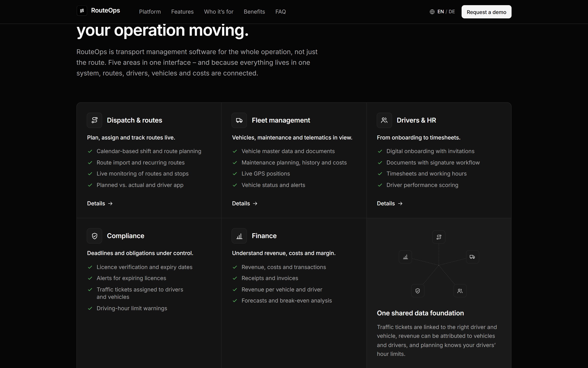Click the checkmark beside Receipts and invoices
Screen dimensions: 588x368
tap(235, 278)
